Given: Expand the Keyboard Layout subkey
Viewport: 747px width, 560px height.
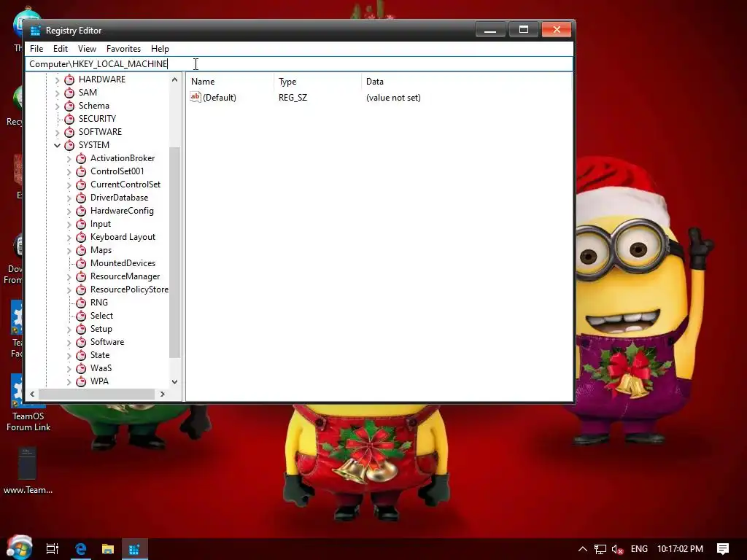Looking at the screenshot, I should pyautogui.click(x=69, y=237).
